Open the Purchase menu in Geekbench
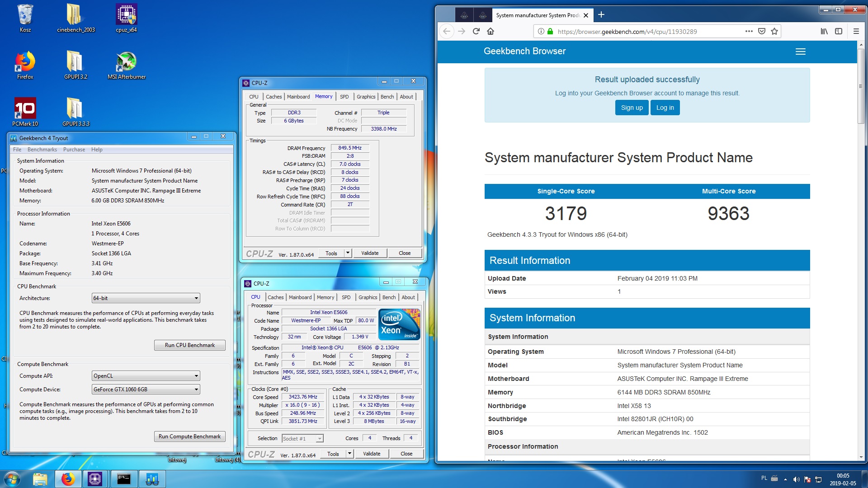 coord(74,150)
